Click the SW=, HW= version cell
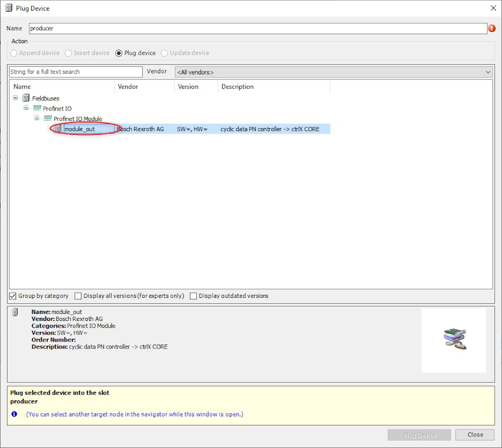Viewport: 502px width, 448px height. pos(192,129)
